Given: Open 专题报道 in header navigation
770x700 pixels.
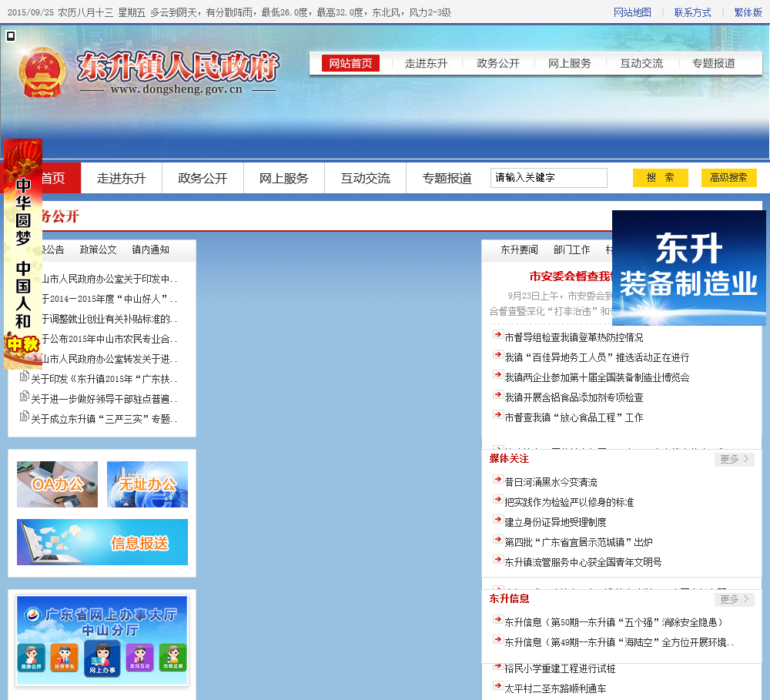Looking at the screenshot, I should 714,63.
